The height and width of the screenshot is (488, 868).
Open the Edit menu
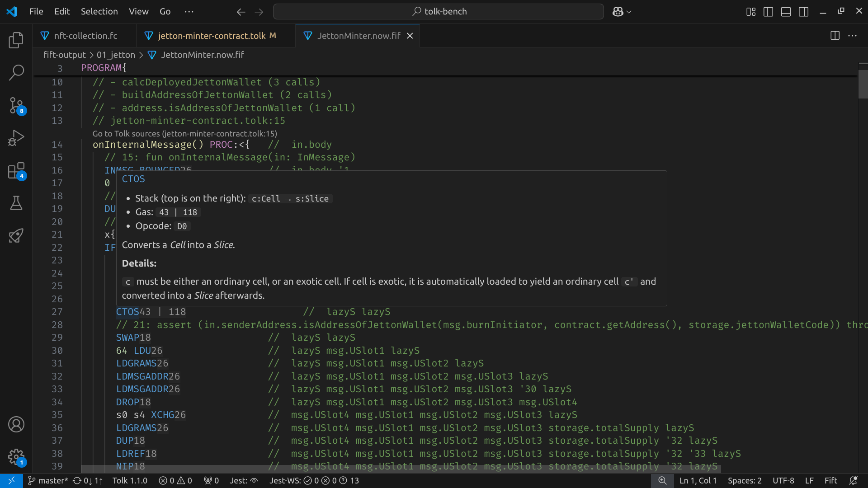(62, 11)
